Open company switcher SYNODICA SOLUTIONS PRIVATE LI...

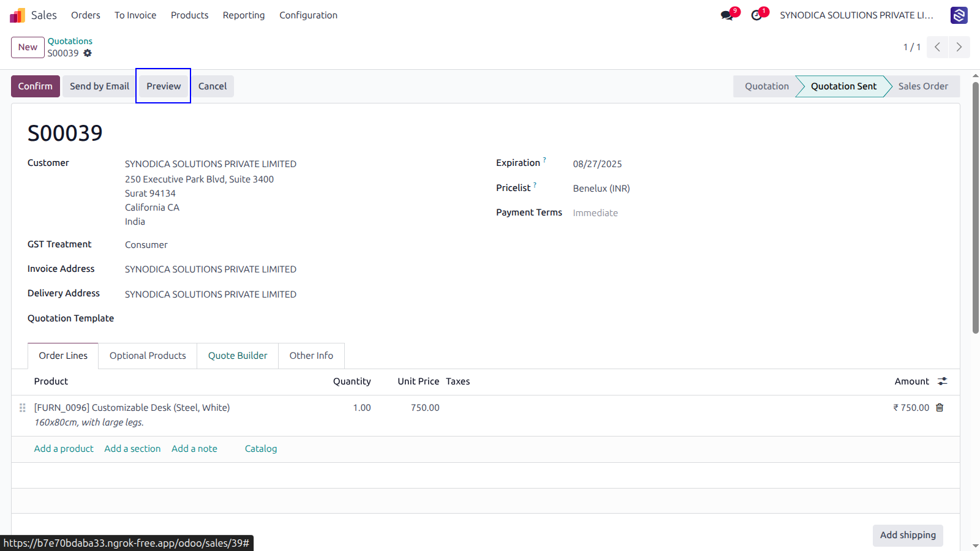[x=856, y=15]
